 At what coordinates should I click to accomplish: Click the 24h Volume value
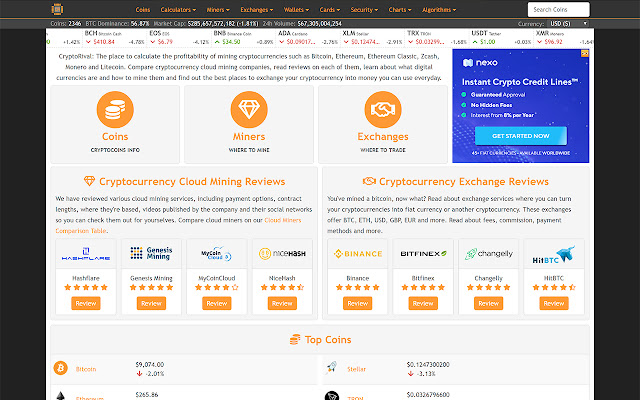[320, 24]
